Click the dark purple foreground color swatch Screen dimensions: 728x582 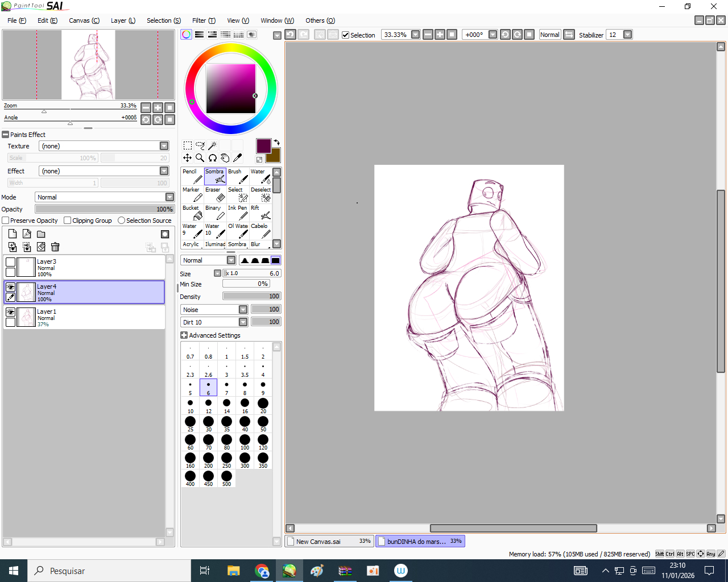tap(263, 145)
